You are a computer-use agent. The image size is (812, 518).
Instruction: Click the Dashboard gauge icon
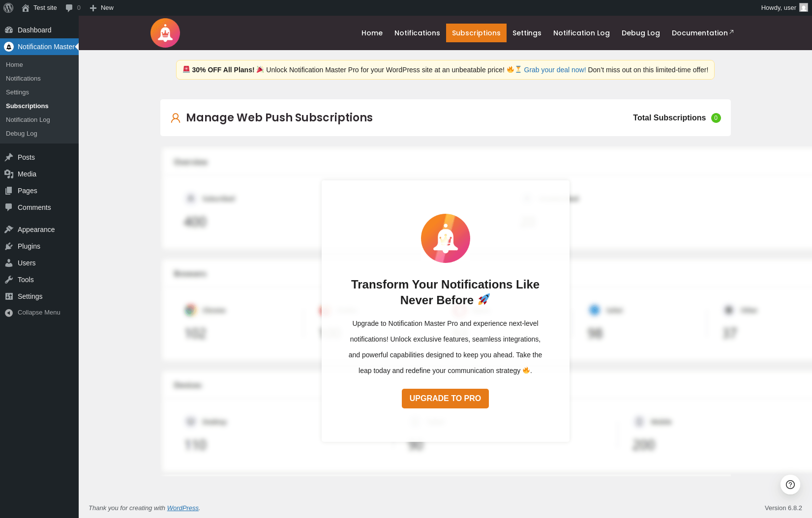point(9,30)
